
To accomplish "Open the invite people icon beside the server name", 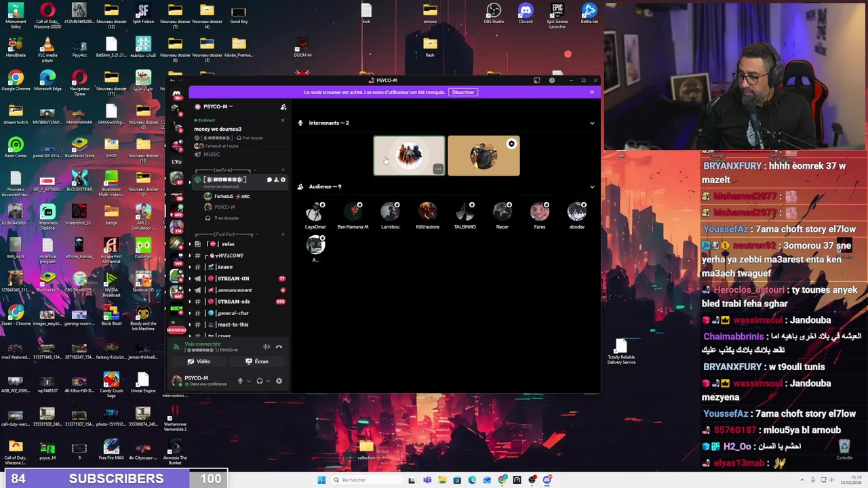I will 283,107.
